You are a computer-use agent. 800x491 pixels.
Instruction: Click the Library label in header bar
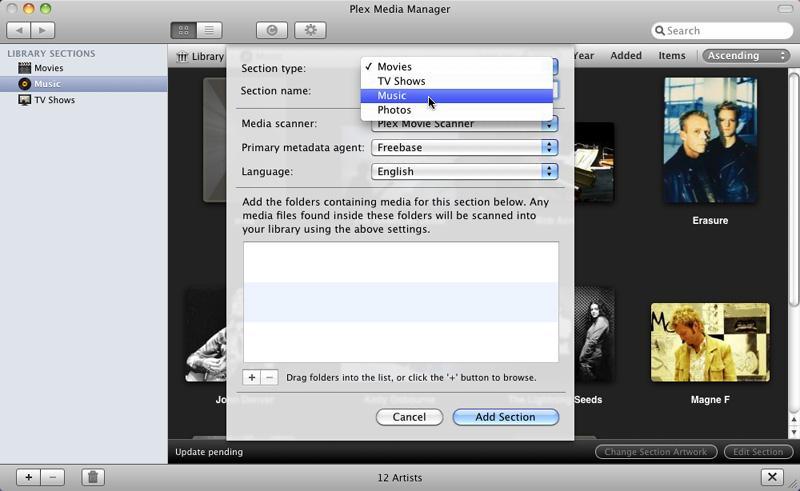click(208, 57)
